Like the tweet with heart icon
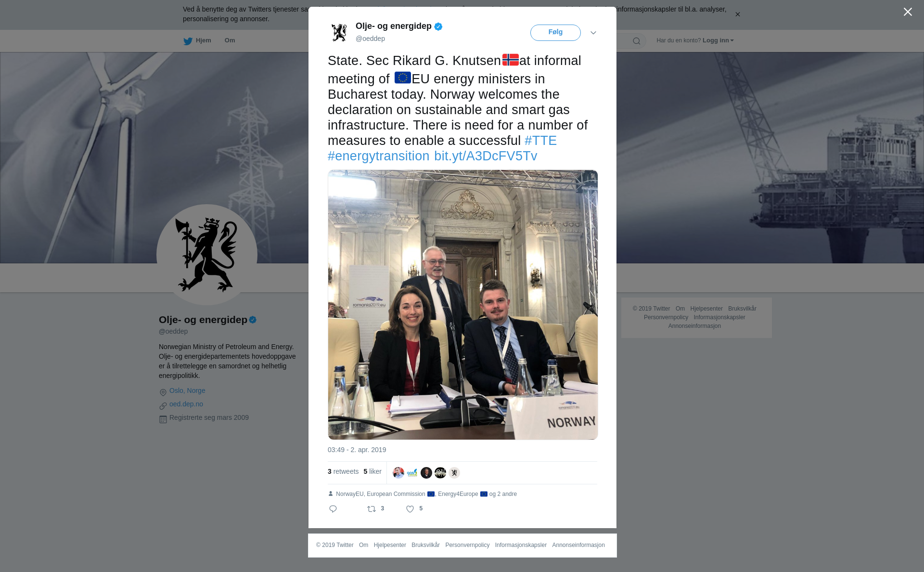Image resolution: width=924 pixels, height=572 pixels. pyautogui.click(x=410, y=509)
